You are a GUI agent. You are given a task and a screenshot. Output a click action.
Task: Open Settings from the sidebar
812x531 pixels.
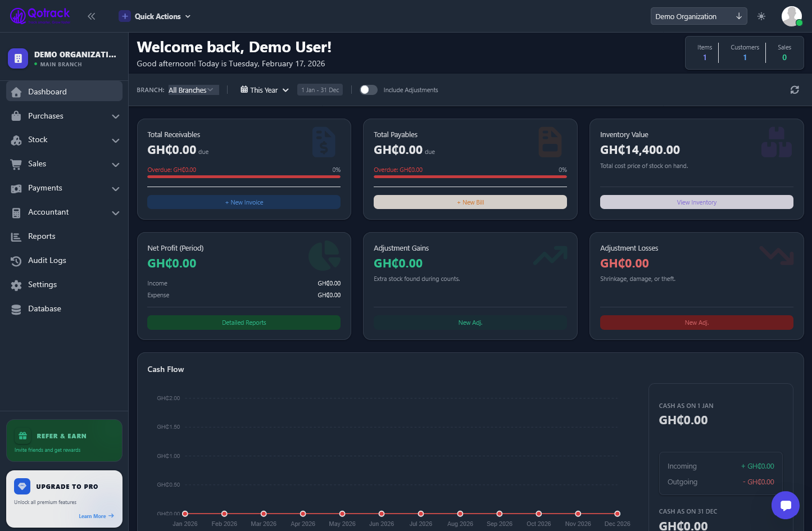point(64,284)
